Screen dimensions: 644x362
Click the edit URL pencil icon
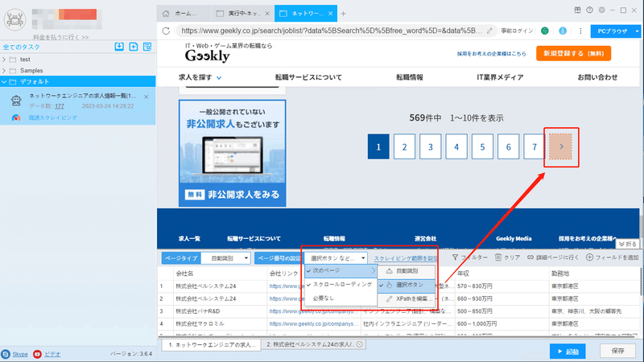click(x=489, y=31)
